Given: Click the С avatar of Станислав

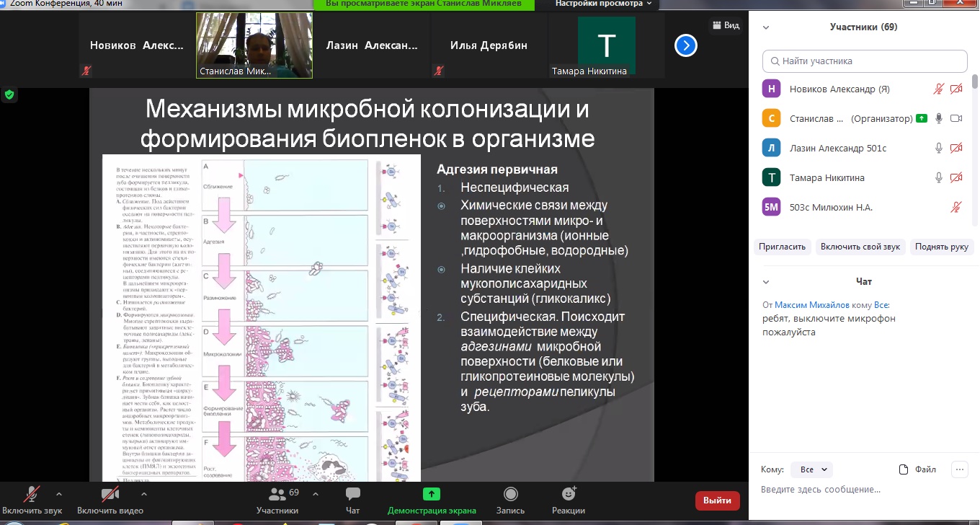Looking at the screenshot, I should pyautogui.click(x=772, y=118).
